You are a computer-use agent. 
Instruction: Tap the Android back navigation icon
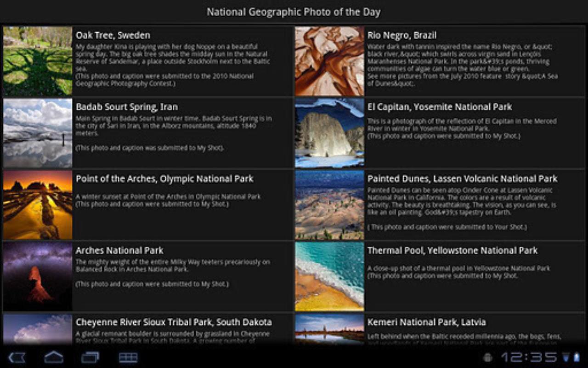17,357
